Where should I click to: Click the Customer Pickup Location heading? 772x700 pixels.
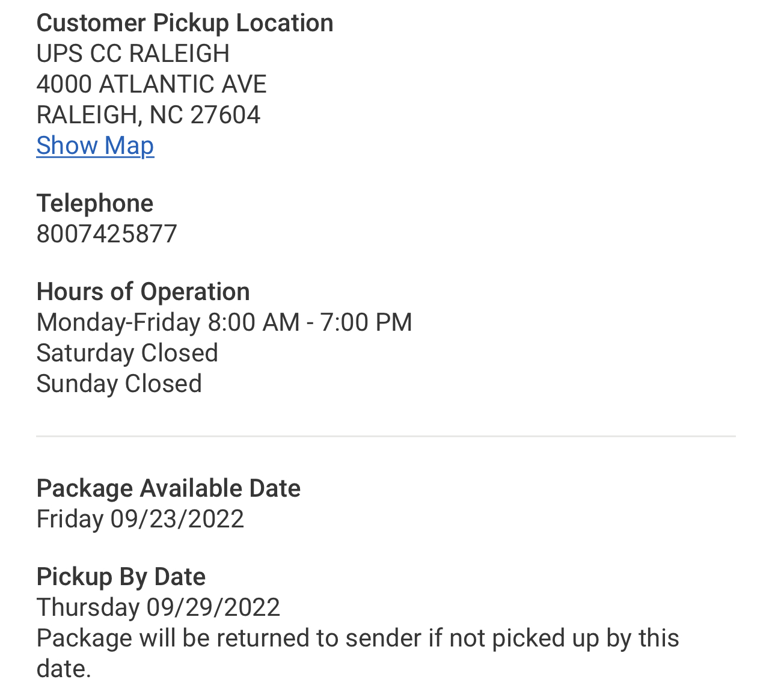[185, 23]
